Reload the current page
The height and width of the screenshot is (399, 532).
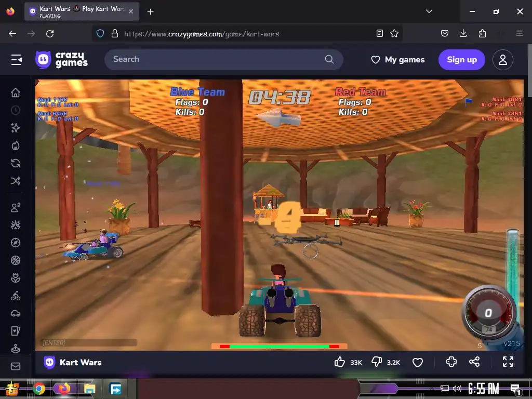click(x=50, y=34)
